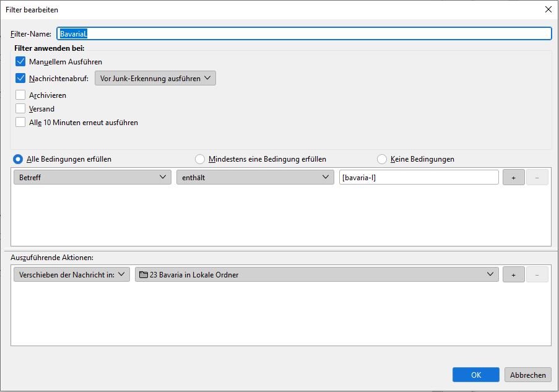Image resolution: width=559 pixels, height=392 pixels.
Task: Expand the enthält operator dropdown
Action: point(255,178)
